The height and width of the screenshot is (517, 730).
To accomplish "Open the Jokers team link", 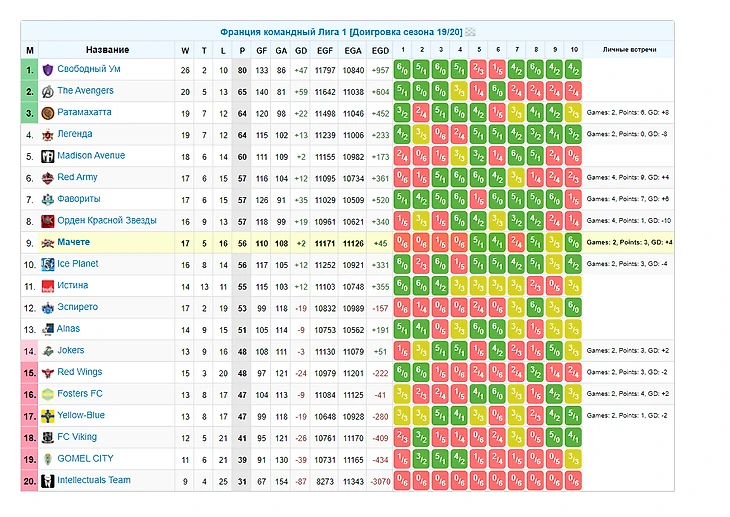I will (71, 351).
